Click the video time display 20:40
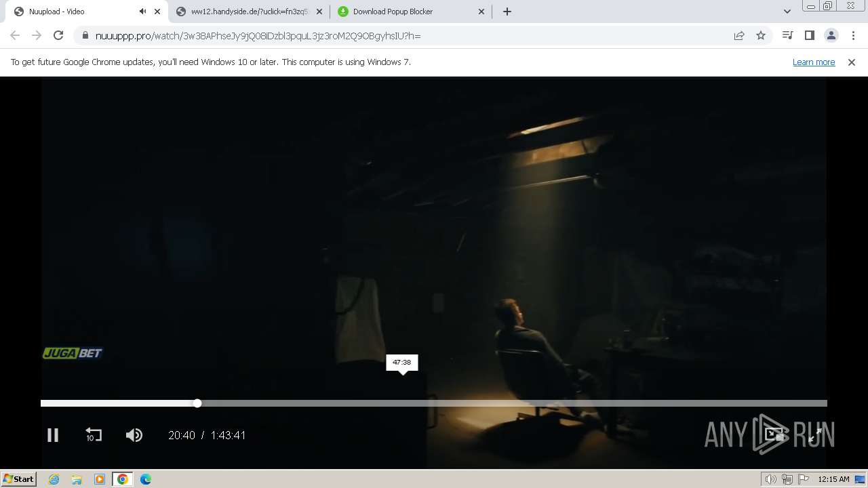The width and height of the screenshot is (868, 488). click(x=182, y=436)
